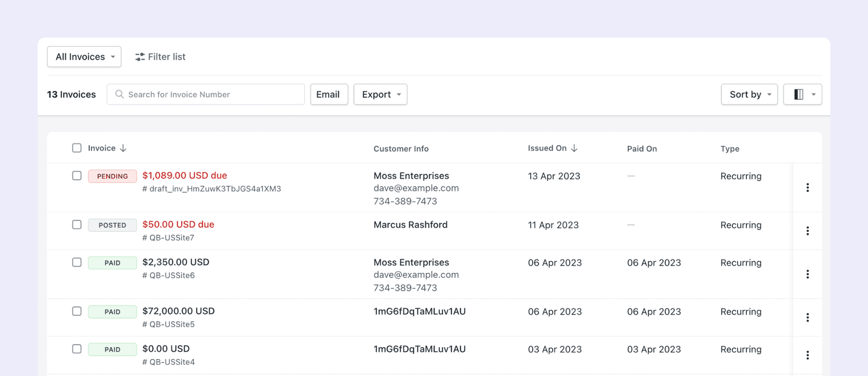868x376 pixels.
Task: Focus the Search for Invoice Number field
Action: (206, 94)
